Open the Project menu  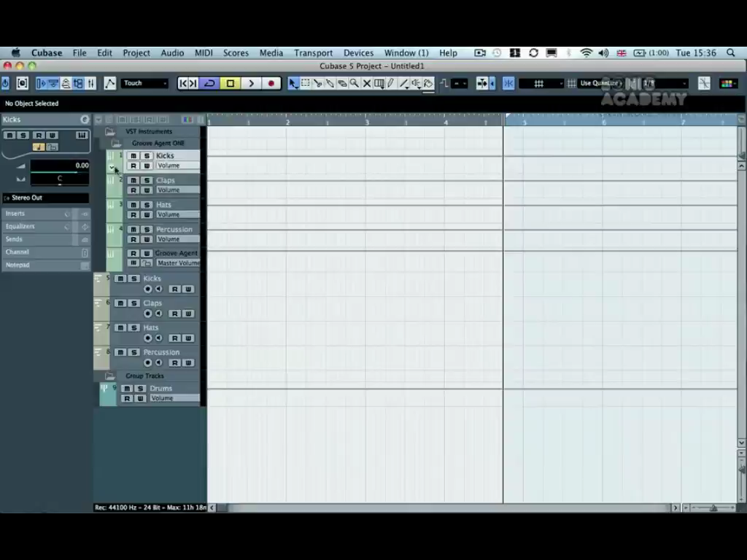click(x=136, y=52)
